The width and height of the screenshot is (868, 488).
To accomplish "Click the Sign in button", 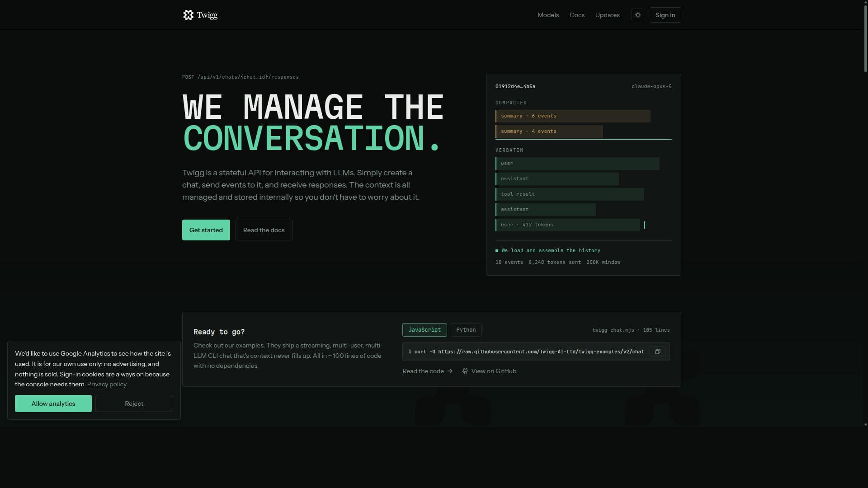I will coord(665,15).
